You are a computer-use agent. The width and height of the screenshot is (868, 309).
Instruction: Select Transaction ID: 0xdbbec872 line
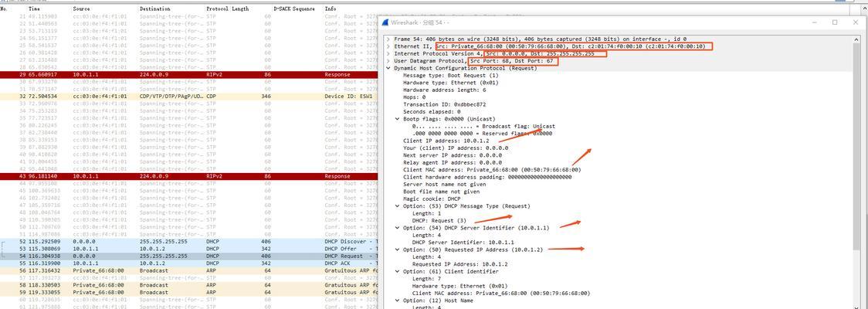[x=445, y=104]
